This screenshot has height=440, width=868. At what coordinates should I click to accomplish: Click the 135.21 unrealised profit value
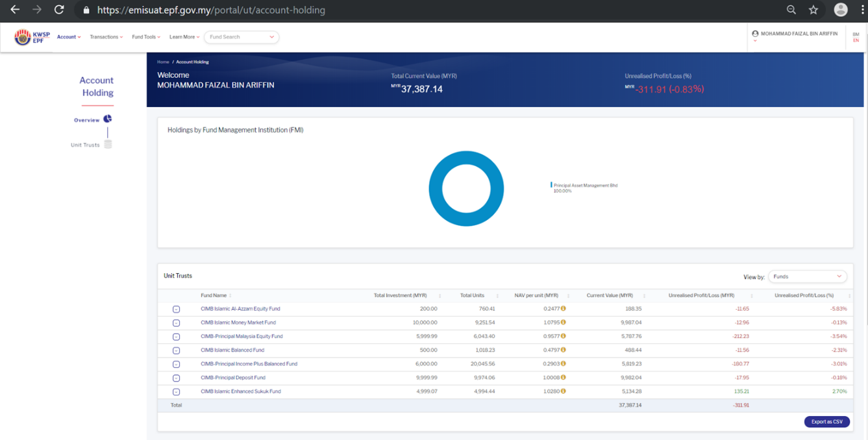741,391
